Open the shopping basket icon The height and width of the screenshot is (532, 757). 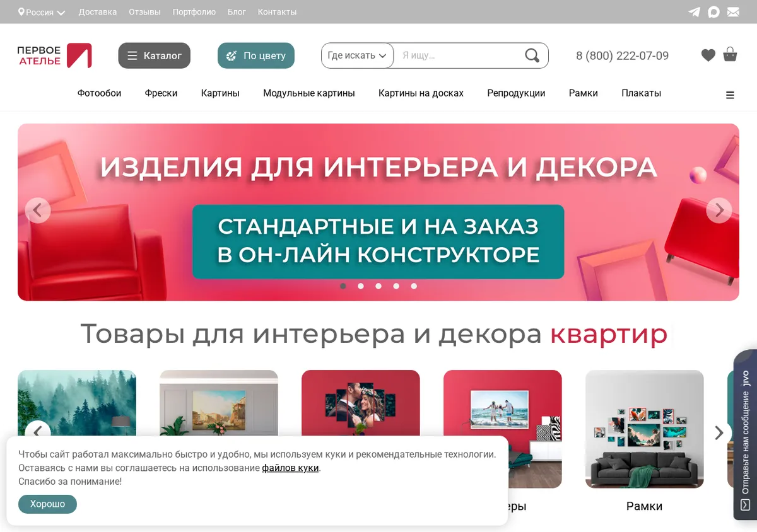tap(730, 55)
